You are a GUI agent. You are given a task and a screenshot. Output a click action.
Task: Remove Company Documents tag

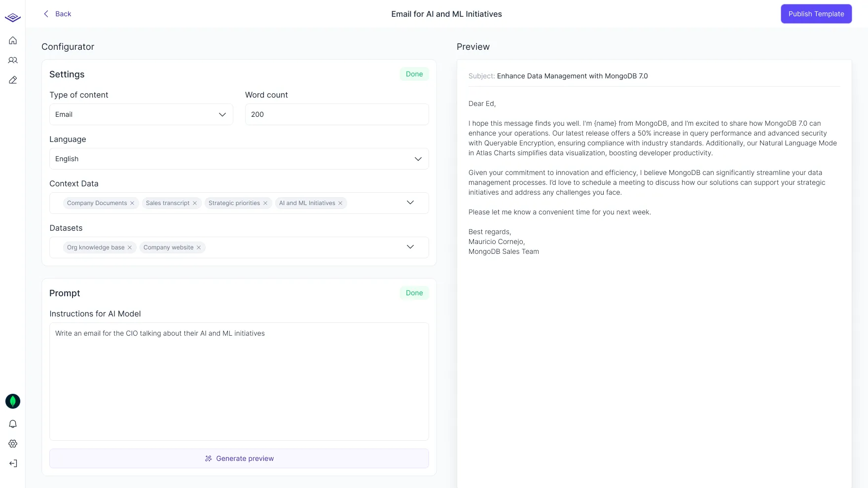(132, 203)
